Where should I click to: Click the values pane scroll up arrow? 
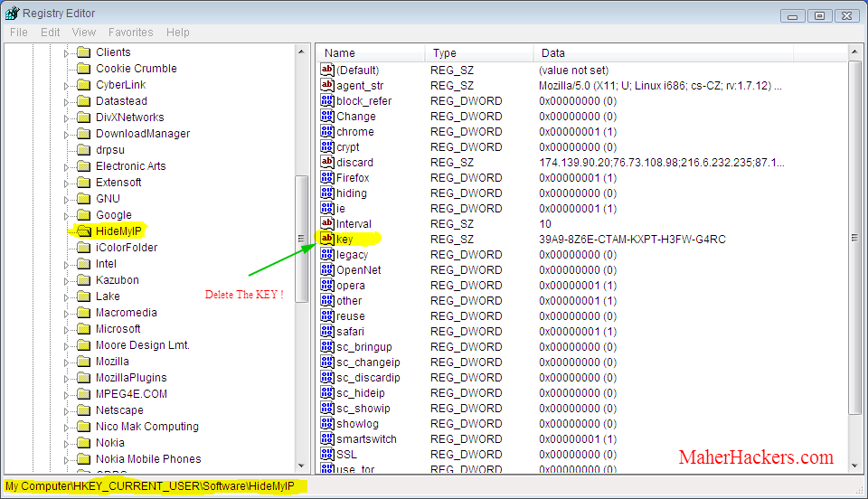point(854,52)
